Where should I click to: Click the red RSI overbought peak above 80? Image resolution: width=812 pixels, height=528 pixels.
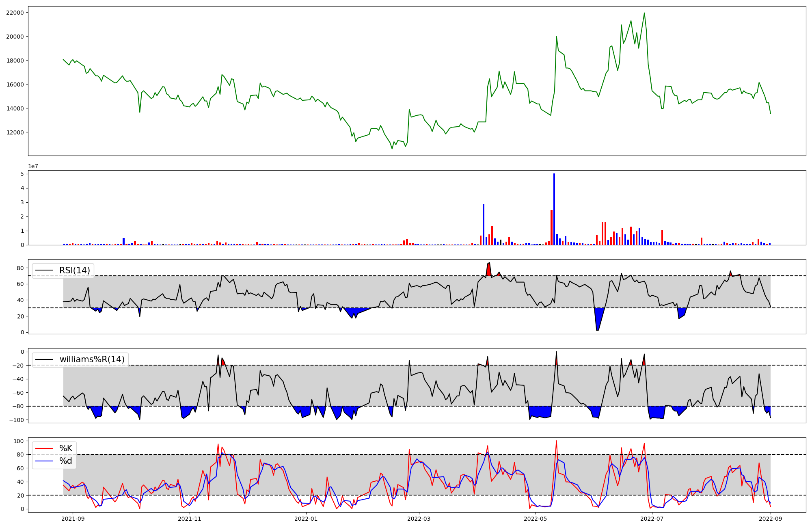(489, 270)
